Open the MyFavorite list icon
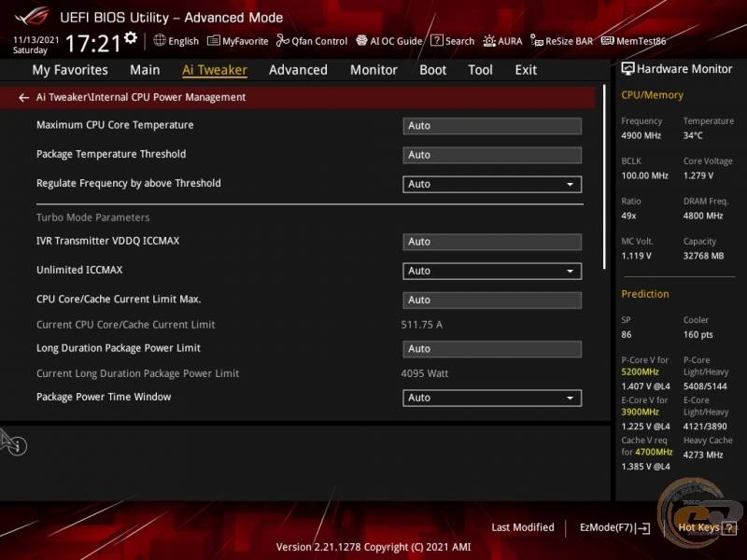 (x=214, y=40)
